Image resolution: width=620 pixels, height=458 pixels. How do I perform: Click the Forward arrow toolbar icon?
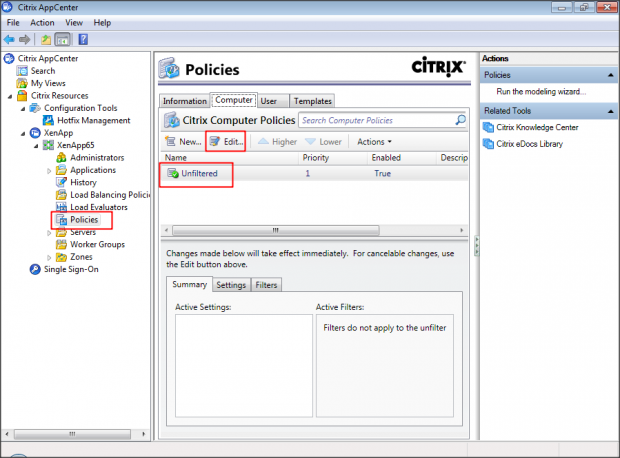[x=24, y=40]
